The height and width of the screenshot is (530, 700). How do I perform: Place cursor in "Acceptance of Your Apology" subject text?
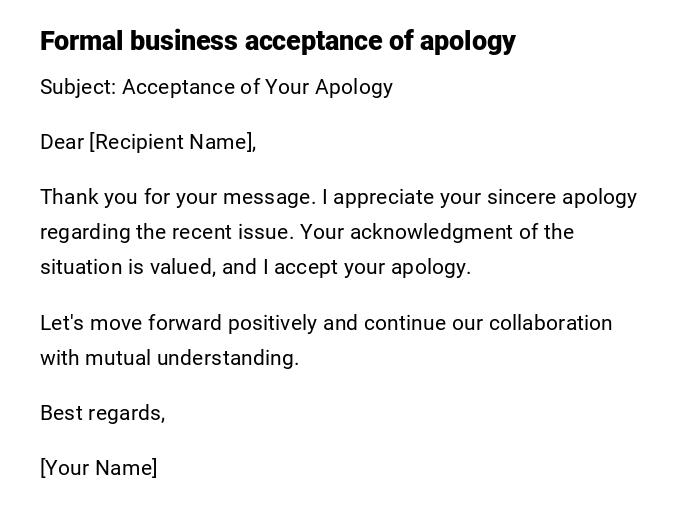click(257, 87)
